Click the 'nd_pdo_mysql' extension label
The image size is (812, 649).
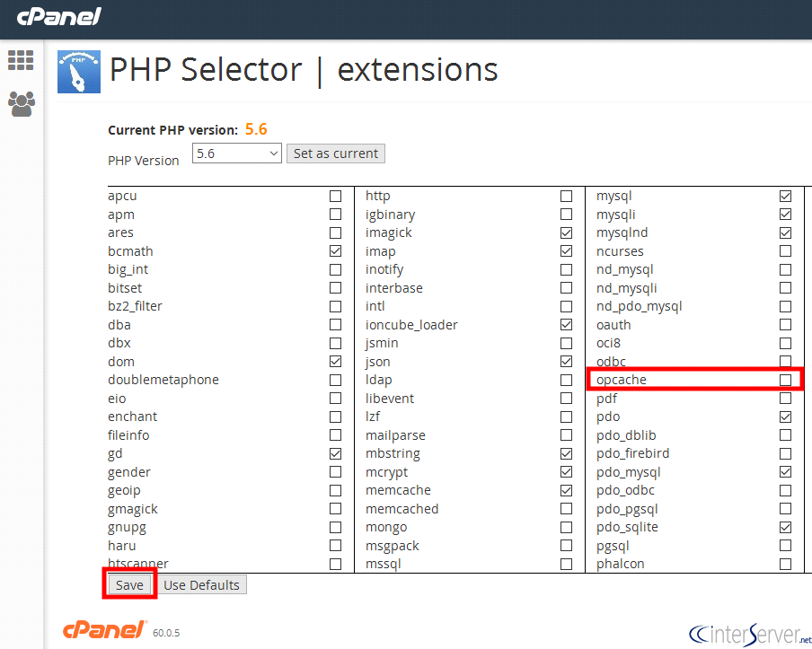639,306
